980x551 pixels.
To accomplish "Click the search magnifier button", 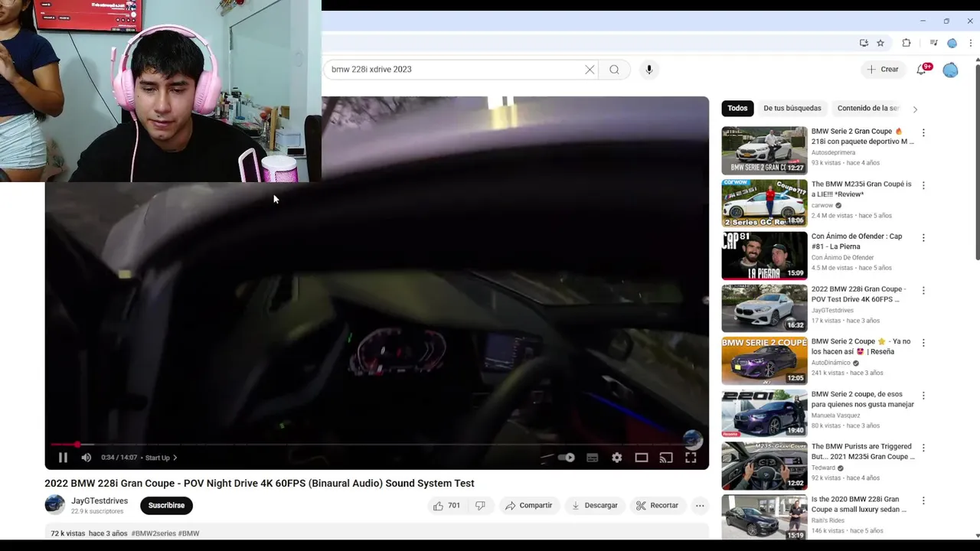I will coord(614,70).
